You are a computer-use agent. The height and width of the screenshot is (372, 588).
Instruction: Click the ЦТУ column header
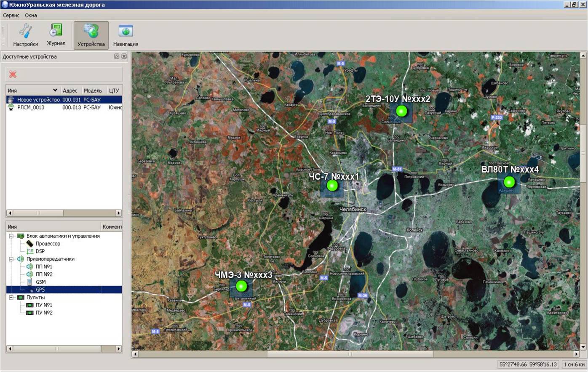(114, 90)
